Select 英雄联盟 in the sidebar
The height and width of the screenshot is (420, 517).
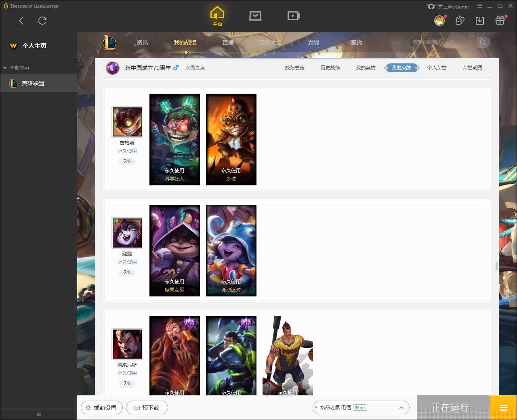[x=38, y=83]
